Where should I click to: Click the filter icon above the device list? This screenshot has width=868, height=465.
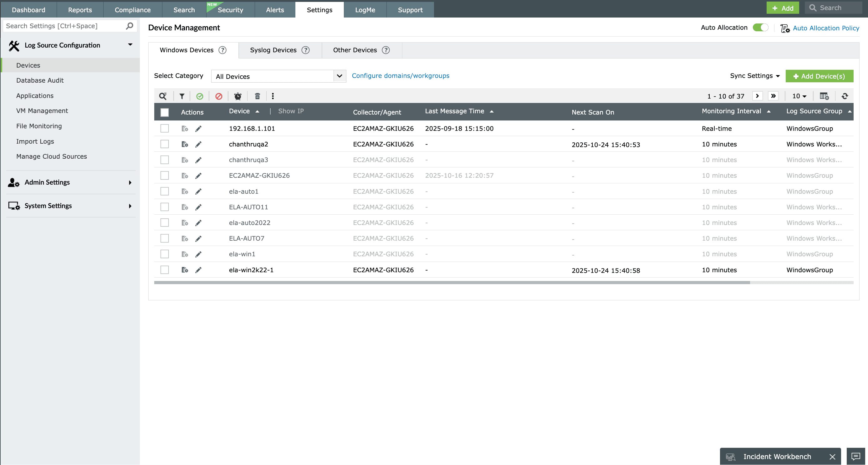coord(181,96)
